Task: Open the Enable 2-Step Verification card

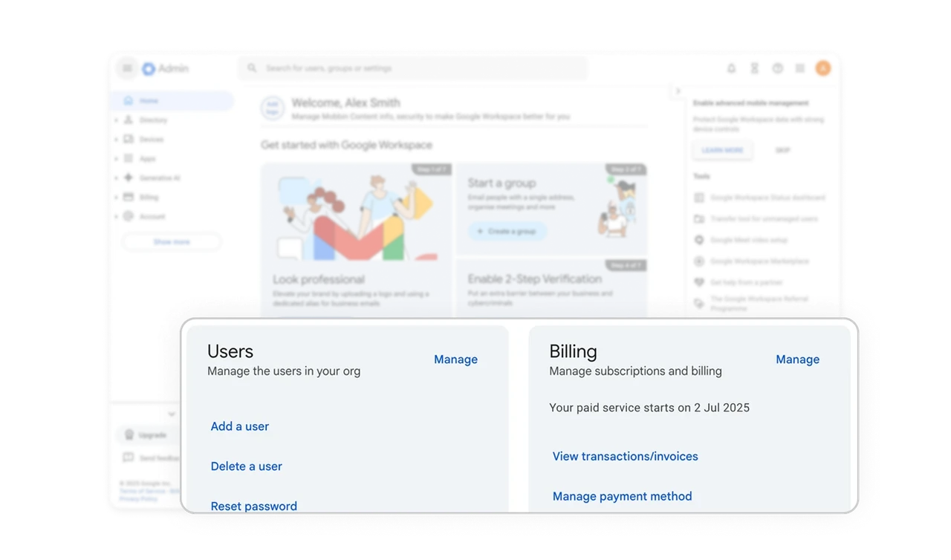Action: [551, 289]
